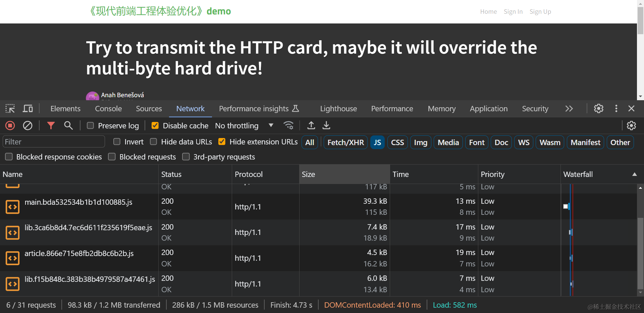Clear the network log

[28, 126]
